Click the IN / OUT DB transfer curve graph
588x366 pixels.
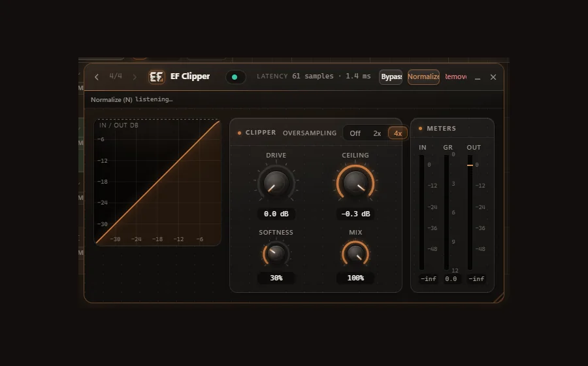click(x=157, y=182)
